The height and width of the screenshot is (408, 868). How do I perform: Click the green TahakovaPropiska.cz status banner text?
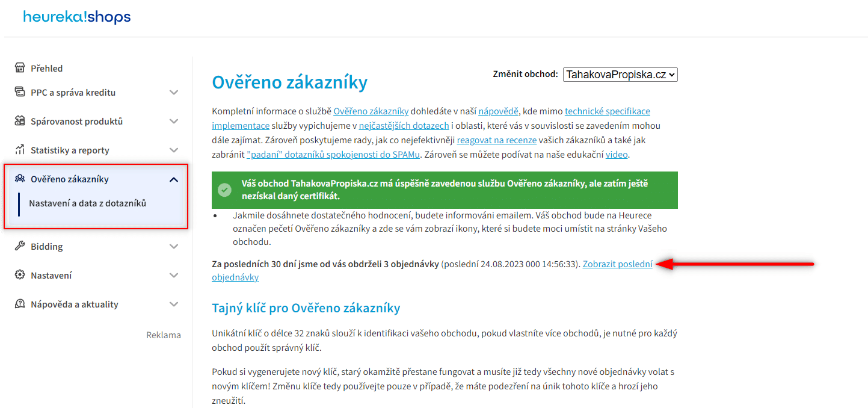tap(445, 190)
